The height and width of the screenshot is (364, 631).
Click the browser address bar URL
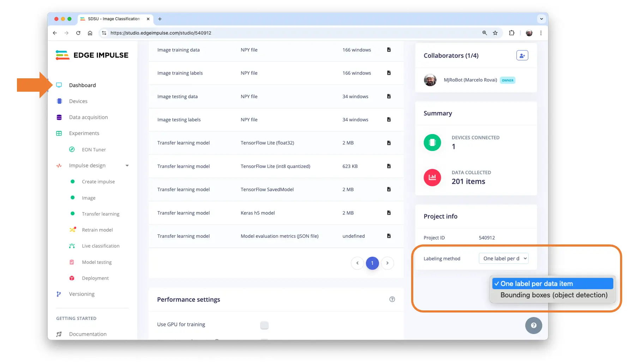click(161, 33)
